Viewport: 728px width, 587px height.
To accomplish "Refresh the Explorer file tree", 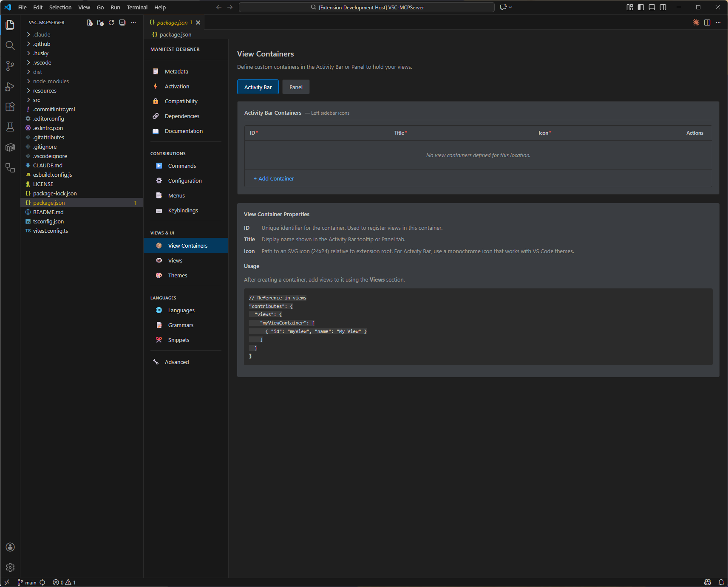I will (111, 23).
